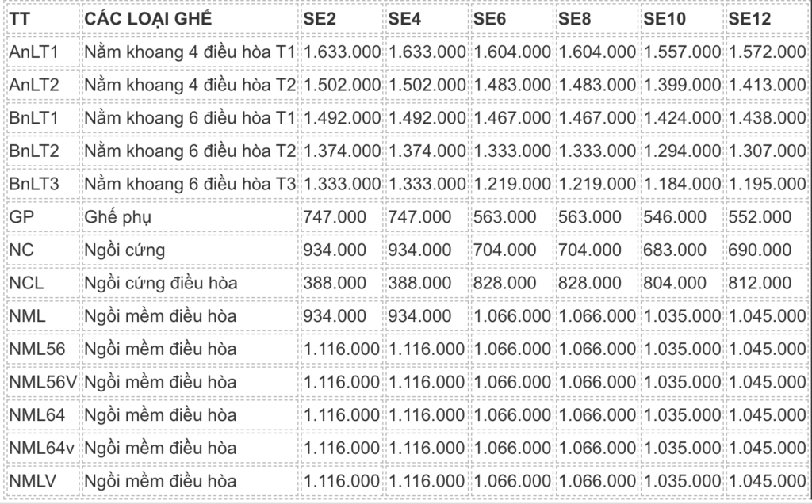The width and height of the screenshot is (812, 504).
Task: Select the 552.000 price for Ghế phụ
Action: (x=760, y=216)
